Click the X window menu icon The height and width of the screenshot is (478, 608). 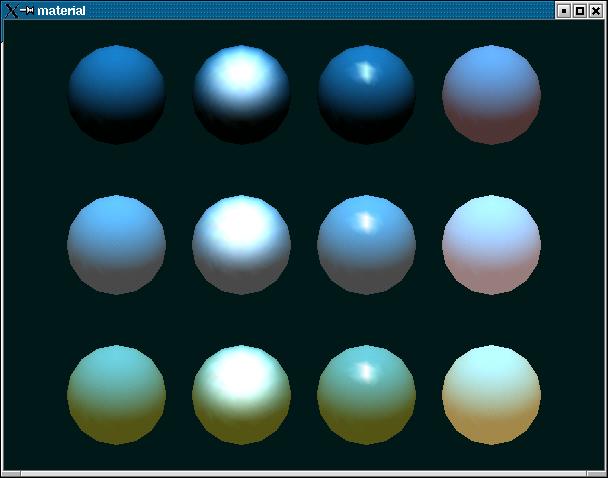[x=11, y=11]
